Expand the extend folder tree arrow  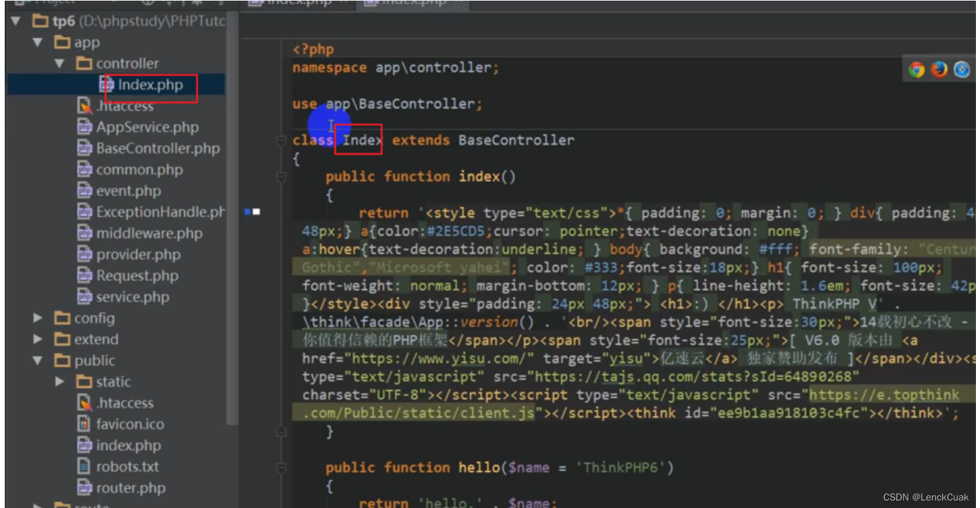click(38, 340)
